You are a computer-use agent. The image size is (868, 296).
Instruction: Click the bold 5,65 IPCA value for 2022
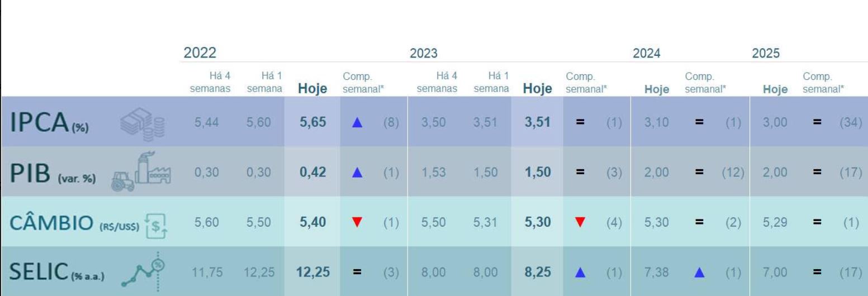click(x=313, y=122)
